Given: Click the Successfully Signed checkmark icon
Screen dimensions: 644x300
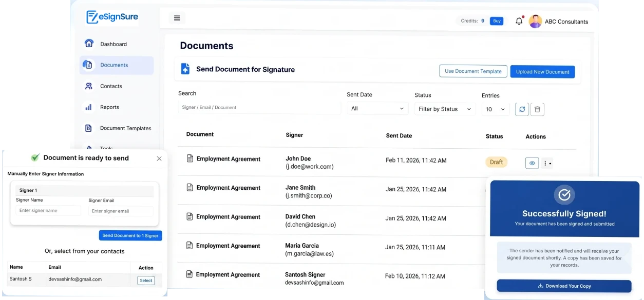Looking at the screenshot, I should 564,195.
